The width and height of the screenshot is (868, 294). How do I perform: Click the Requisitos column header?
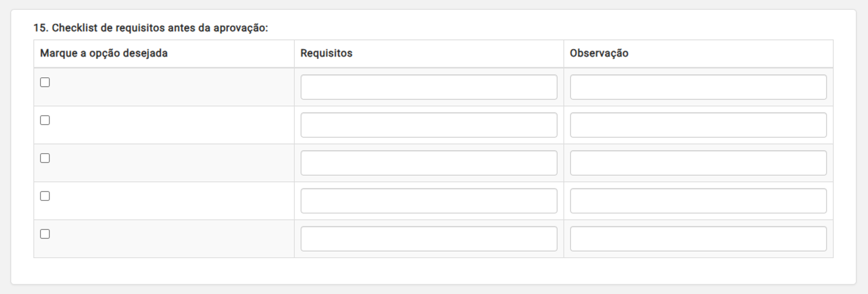[x=326, y=53]
